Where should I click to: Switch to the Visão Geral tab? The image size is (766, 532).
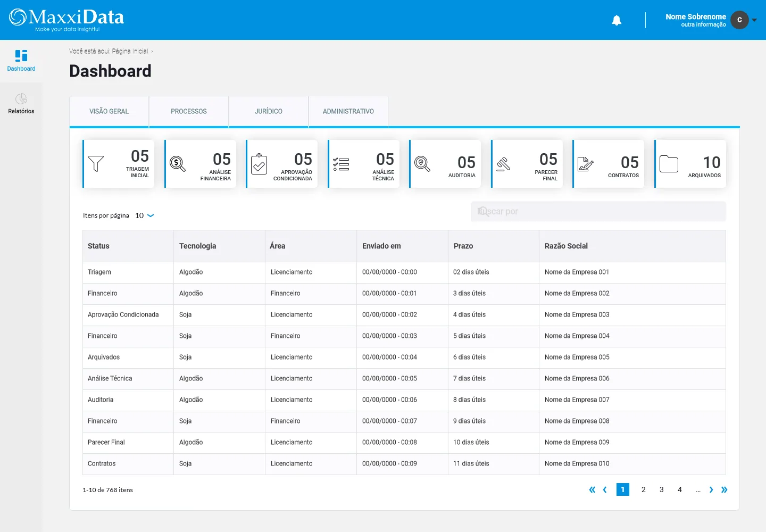point(109,111)
